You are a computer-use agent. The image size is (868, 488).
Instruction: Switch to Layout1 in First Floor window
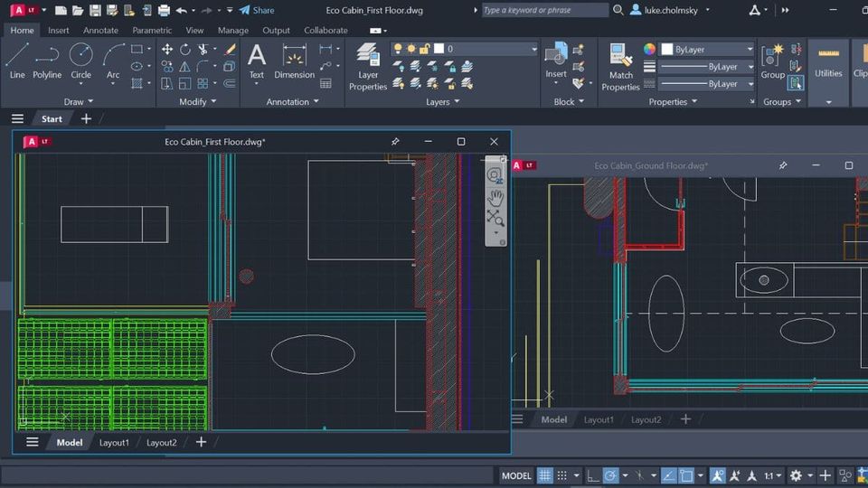[114, 442]
